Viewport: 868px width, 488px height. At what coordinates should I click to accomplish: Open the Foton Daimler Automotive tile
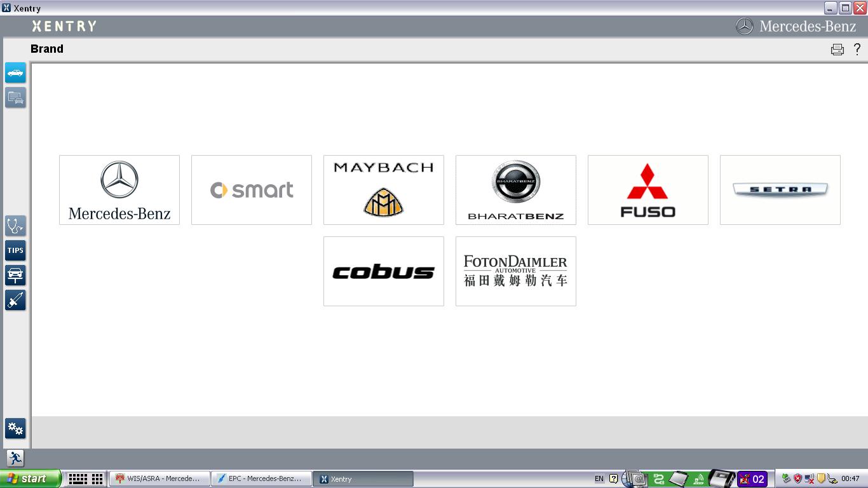coord(516,271)
